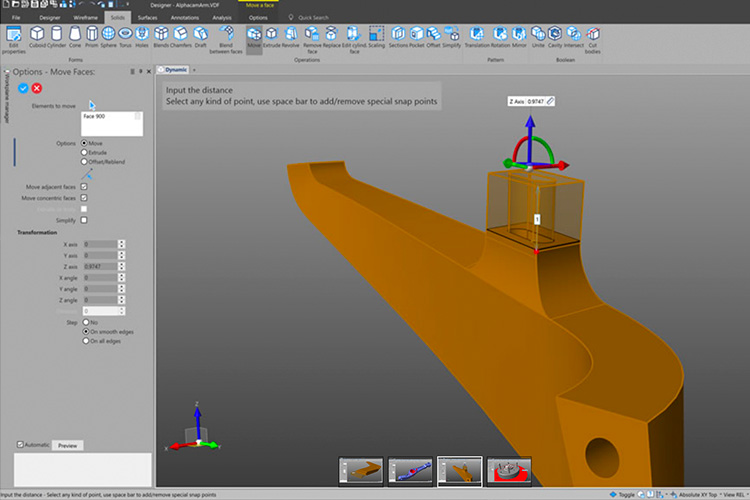Image resolution: width=750 pixels, height=500 pixels.
Task: Confirm with the blue checkmark icon
Action: (x=23, y=88)
